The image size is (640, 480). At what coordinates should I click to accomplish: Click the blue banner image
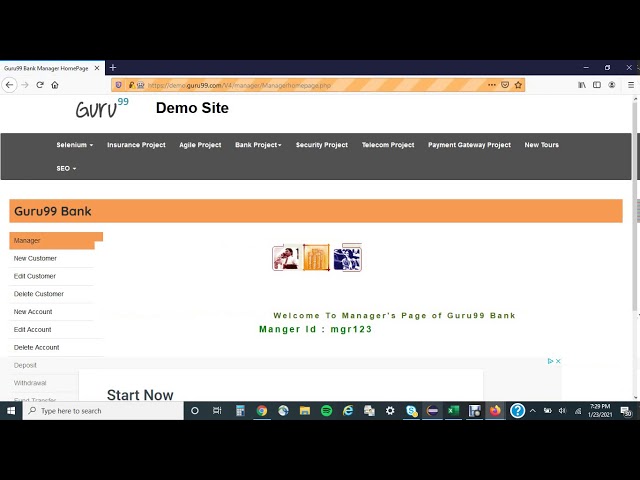[x=347, y=258]
